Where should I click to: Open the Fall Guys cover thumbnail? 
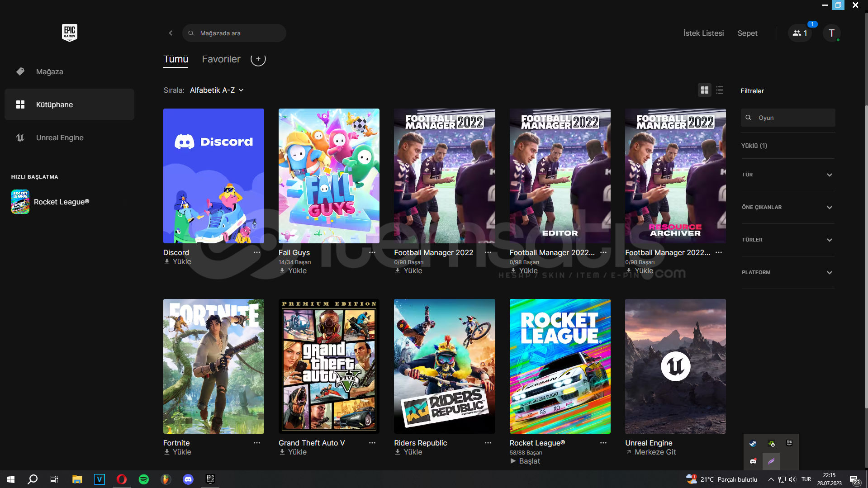tap(329, 176)
